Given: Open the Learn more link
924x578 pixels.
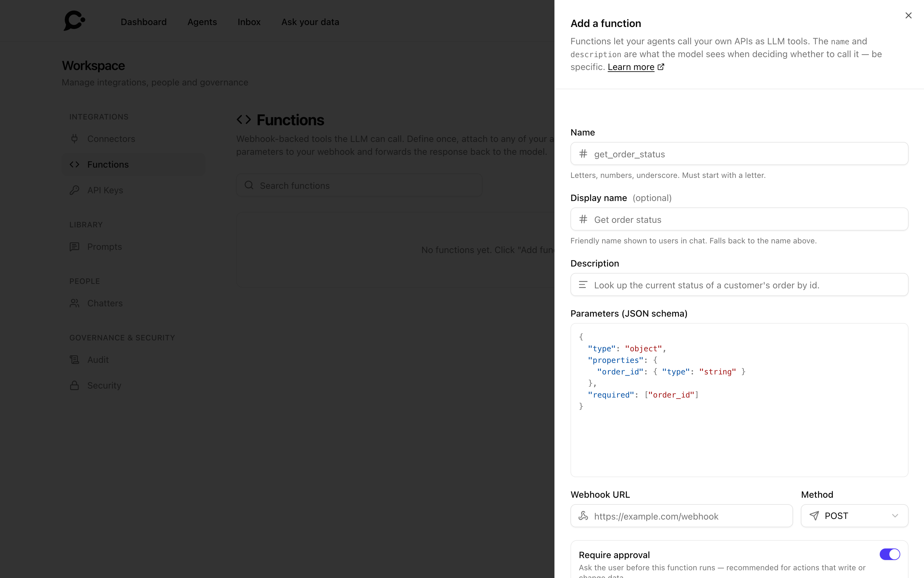Looking at the screenshot, I should (631, 67).
